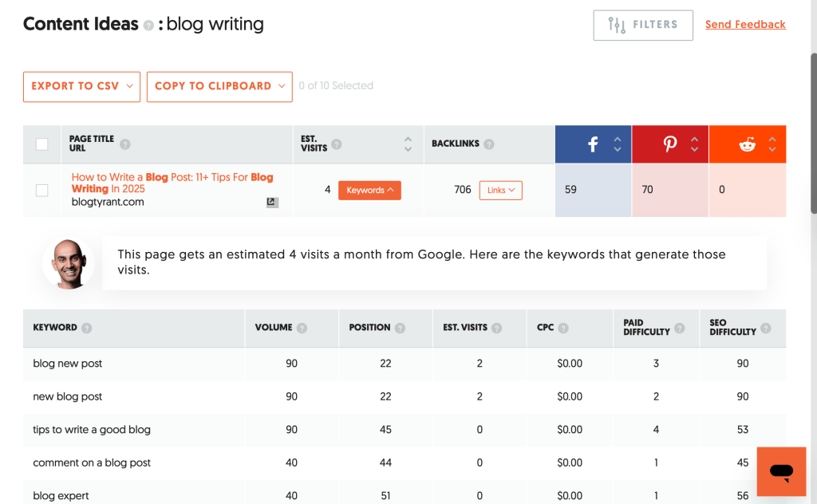Click the help icon beside Content Ideas heading
Viewport: 817px width, 504px height.
pos(150,26)
